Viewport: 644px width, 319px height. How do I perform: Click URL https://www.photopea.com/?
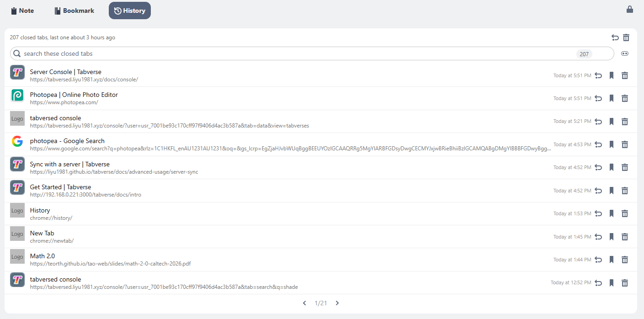coord(64,102)
